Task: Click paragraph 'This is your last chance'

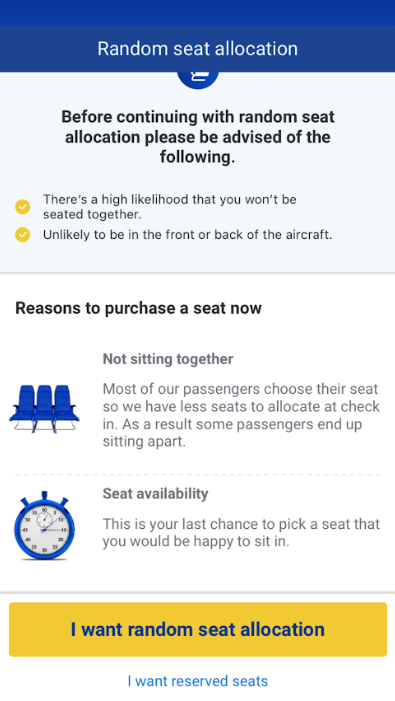Action: tap(241, 532)
